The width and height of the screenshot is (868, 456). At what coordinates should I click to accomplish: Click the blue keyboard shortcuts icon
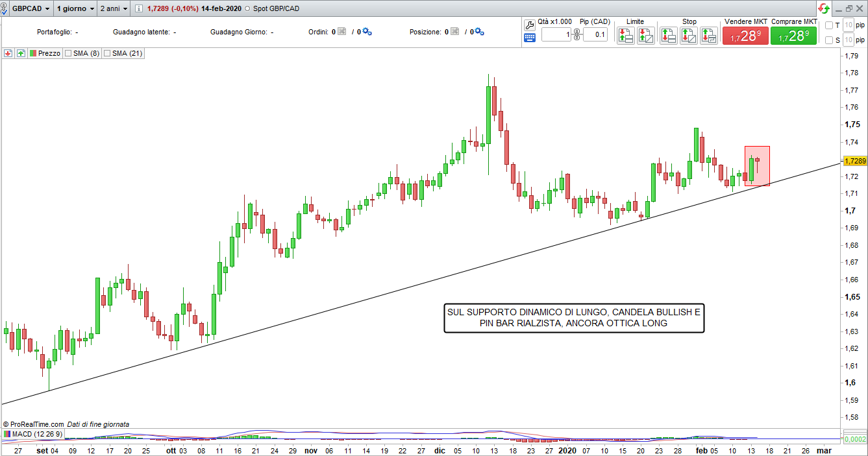[x=529, y=38]
